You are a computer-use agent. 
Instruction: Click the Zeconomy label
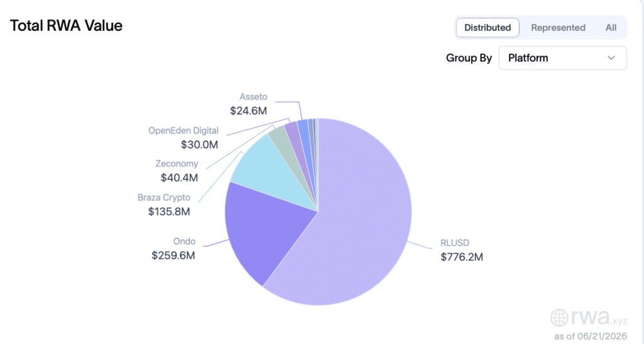pyautogui.click(x=177, y=164)
